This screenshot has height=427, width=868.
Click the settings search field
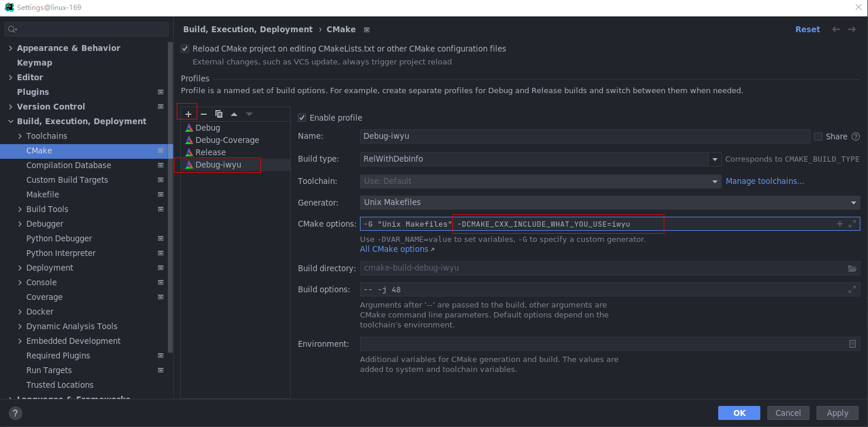88,29
